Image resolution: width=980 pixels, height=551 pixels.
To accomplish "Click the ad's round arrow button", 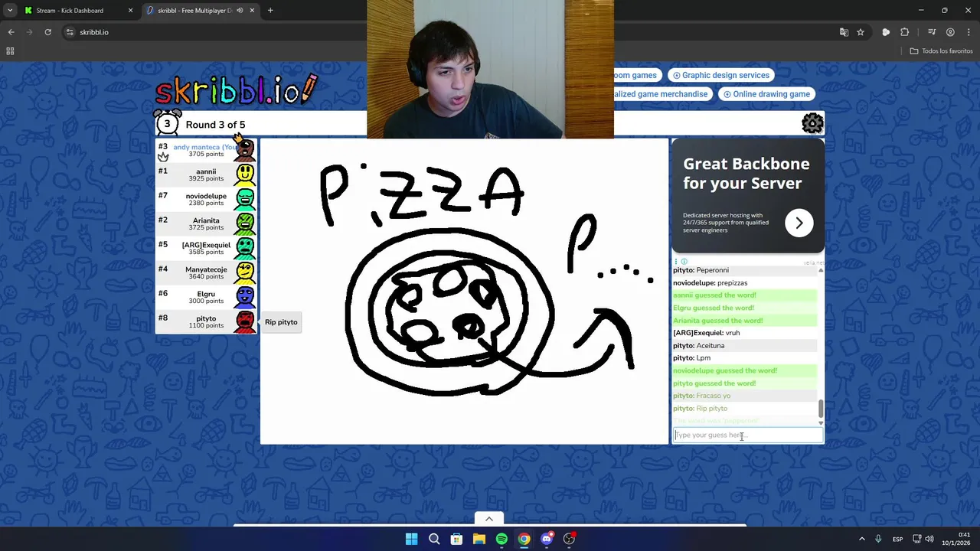I will tap(799, 223).
